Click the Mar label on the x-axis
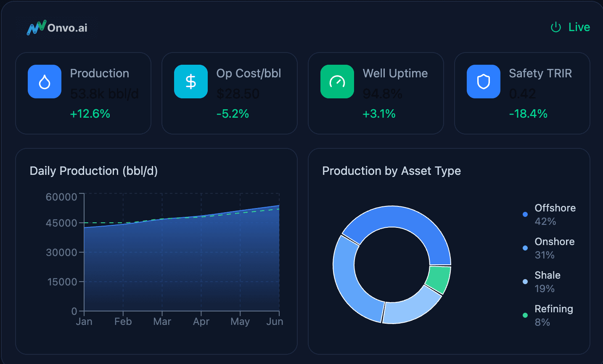 (x=162, y=322)
